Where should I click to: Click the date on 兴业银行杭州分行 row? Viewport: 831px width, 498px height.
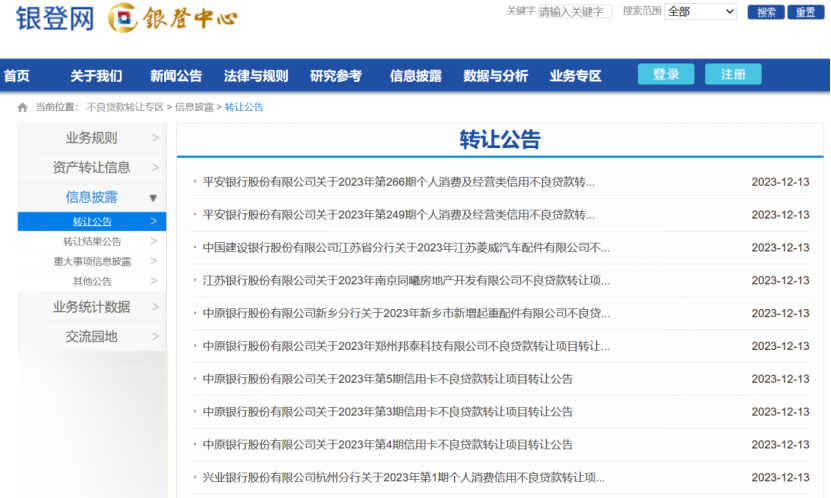(x=780, y=478)
